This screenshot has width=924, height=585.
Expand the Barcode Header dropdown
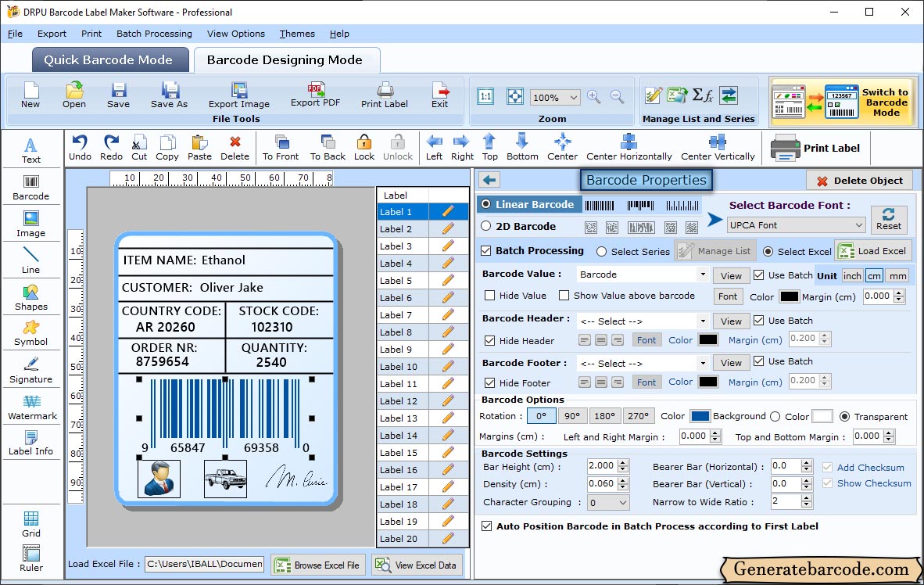[x=703, y=321]
